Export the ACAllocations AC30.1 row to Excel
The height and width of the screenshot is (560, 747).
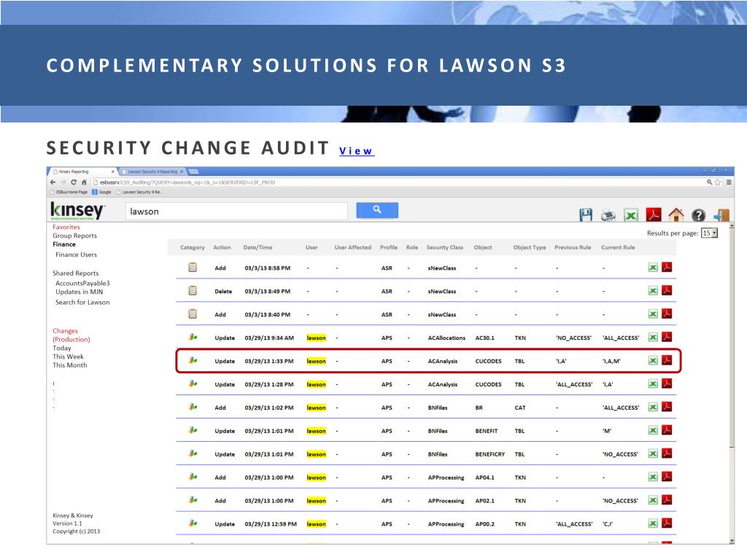[x=653, y=338]
